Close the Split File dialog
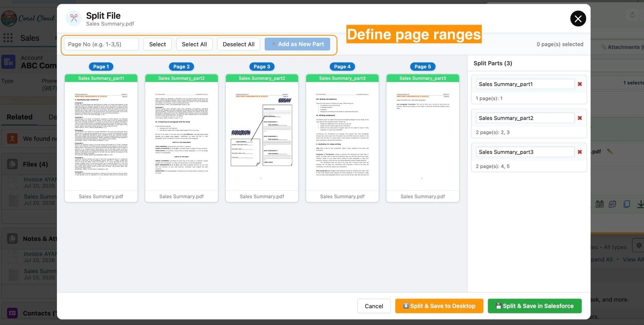Viewport: 644px width, 325px height. coord(578,19)
